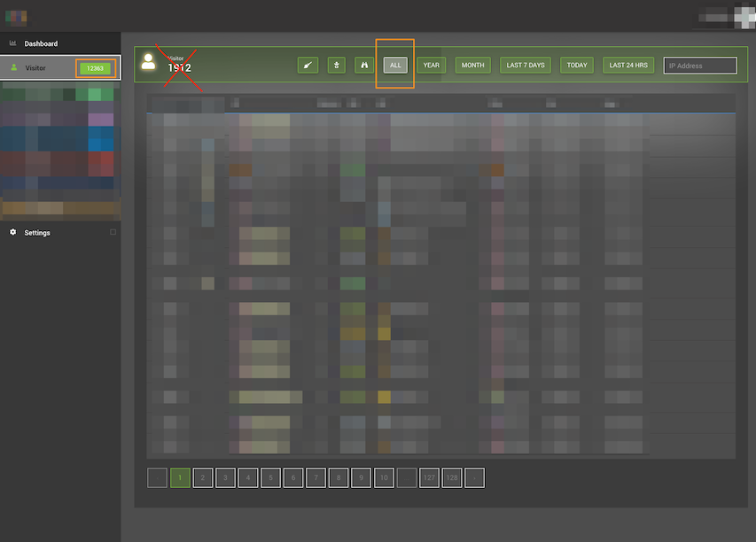Focus the IP Address search field
This screenshot has height=542, width=756.
(x=700, y=66)
